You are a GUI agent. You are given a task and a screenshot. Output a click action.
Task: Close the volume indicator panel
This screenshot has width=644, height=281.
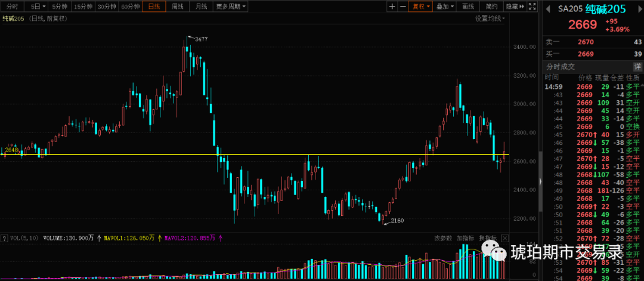(x=505, y=238)
